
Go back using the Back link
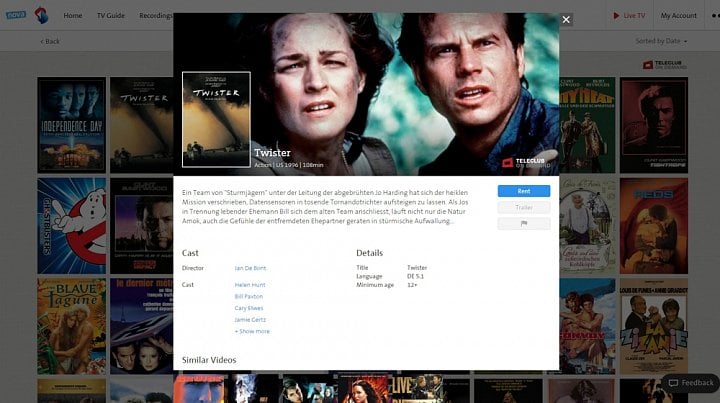click(x=50, y=41)
